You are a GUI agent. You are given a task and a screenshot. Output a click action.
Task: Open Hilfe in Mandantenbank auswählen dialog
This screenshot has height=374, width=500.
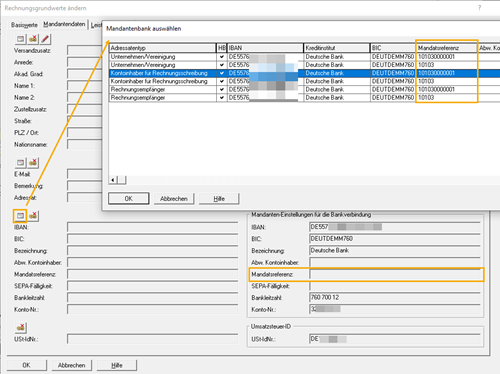[x=219, y=198]
